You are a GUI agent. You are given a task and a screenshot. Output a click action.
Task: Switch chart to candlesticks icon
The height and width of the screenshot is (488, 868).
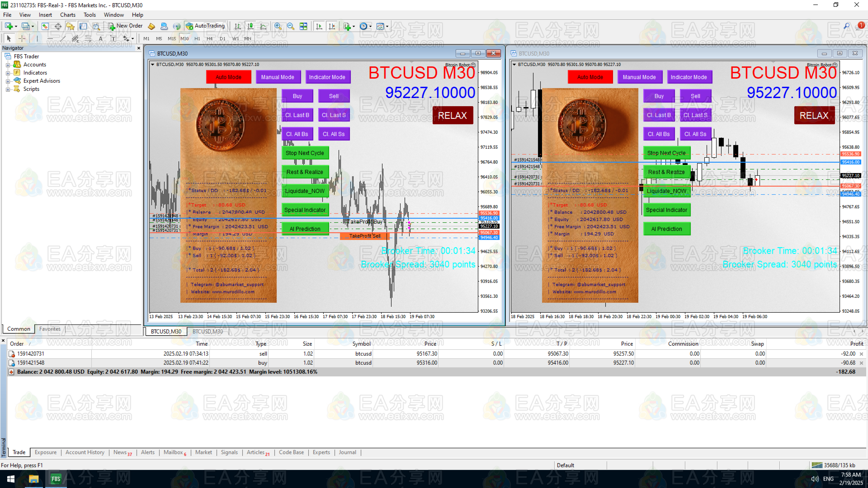[250, 26]
